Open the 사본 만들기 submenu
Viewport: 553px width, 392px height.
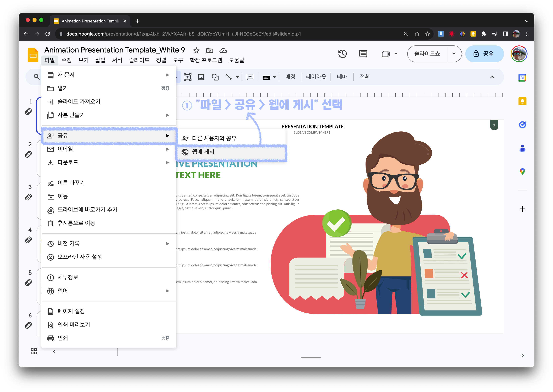71,115
